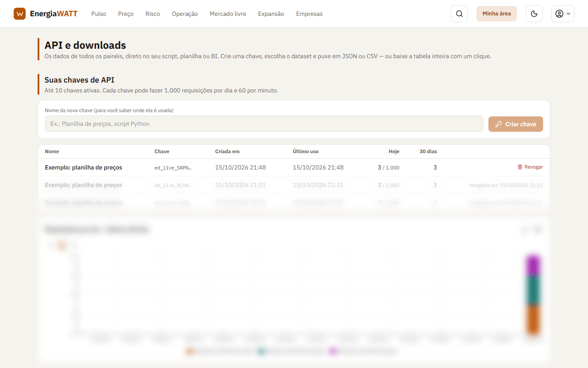588x368 pixels.
Task: Click the revogada em text in ed_live_5CnR row
Action: pos(506,185)
